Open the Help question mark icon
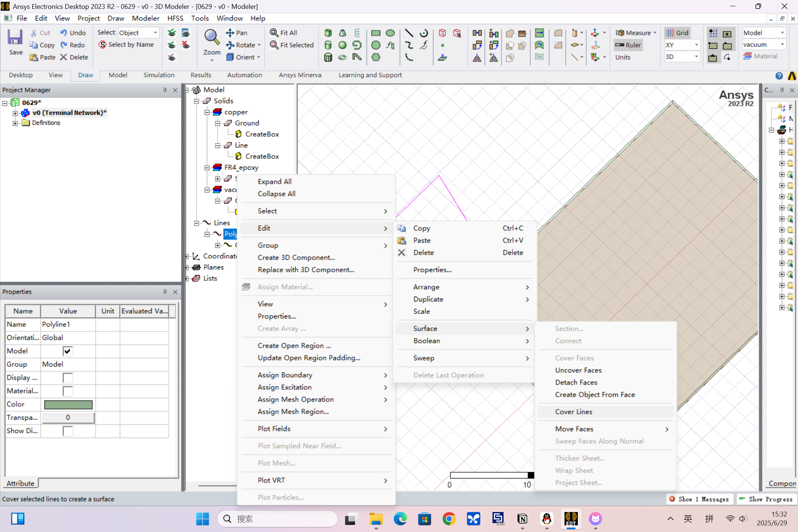This screenshot has height=532, width=798. click(x=779, y=76)
